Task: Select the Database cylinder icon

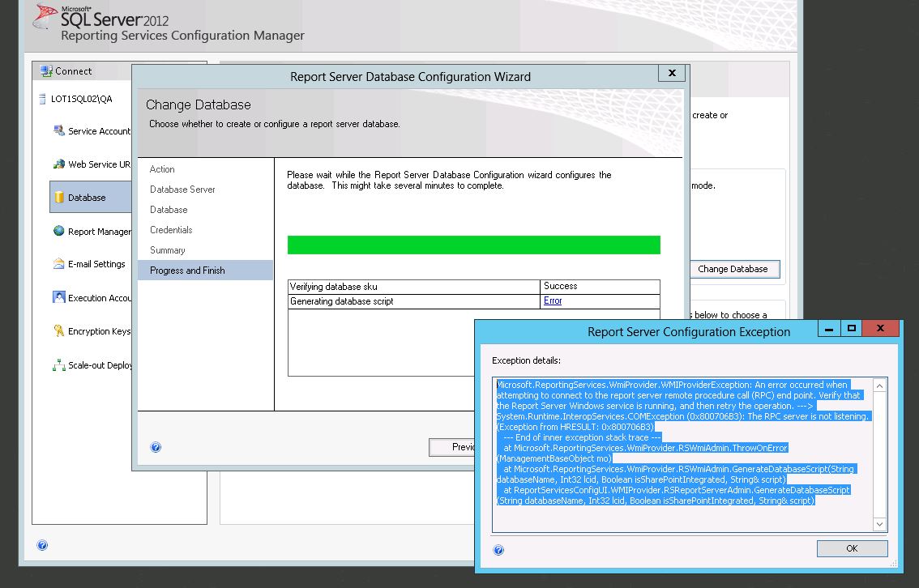Action: pos(59,198)
